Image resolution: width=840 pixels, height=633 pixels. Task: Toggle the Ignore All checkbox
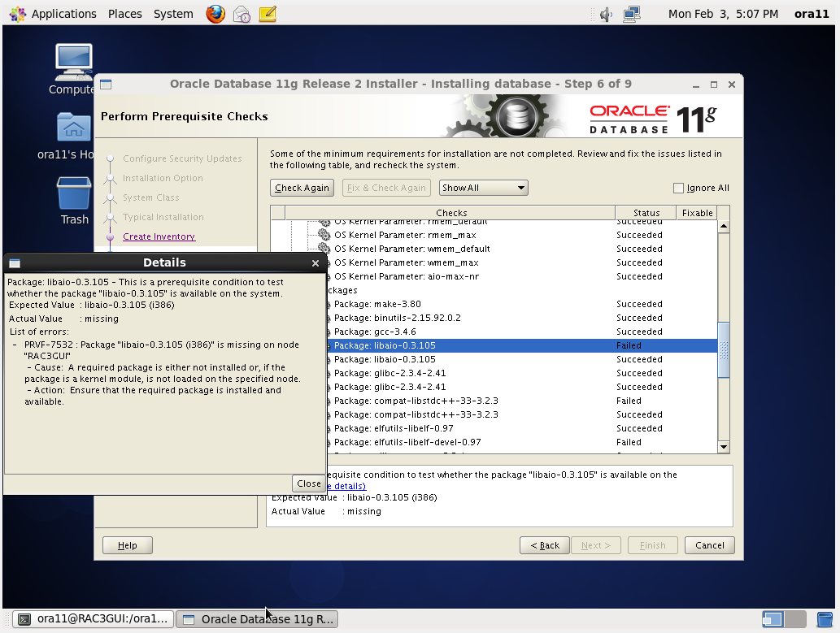pyautogui.click(x=678, y=188)
